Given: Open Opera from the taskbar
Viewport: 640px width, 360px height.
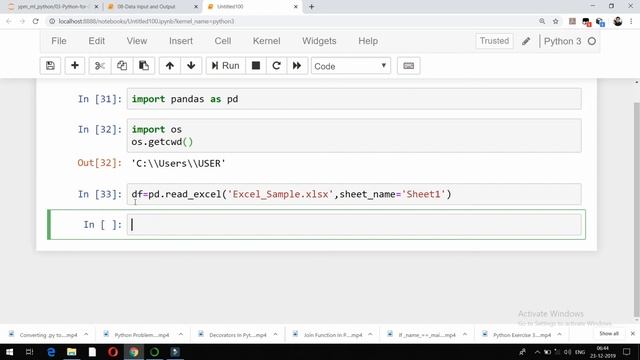Looking at the screenshot, I should click(x=113, y=352).
